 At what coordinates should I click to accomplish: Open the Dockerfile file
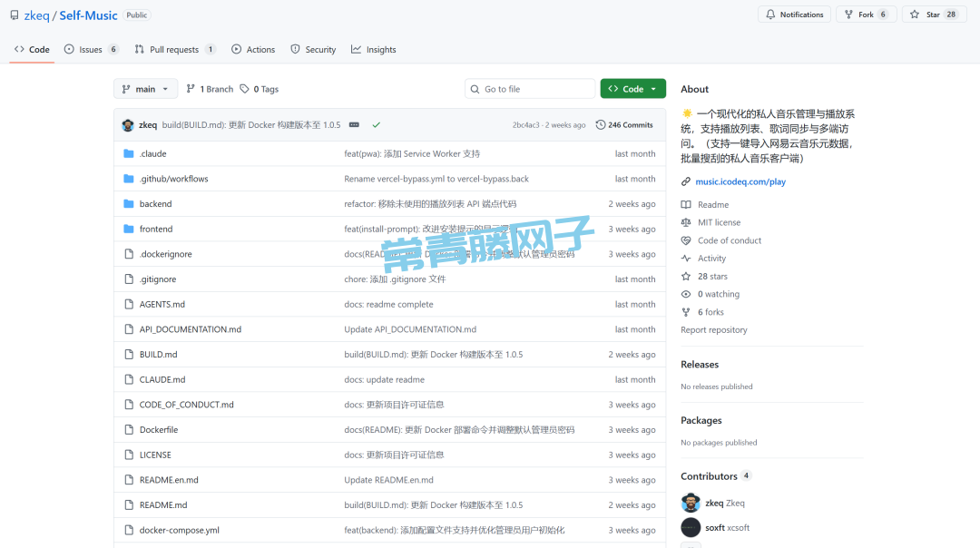point(159,430)
